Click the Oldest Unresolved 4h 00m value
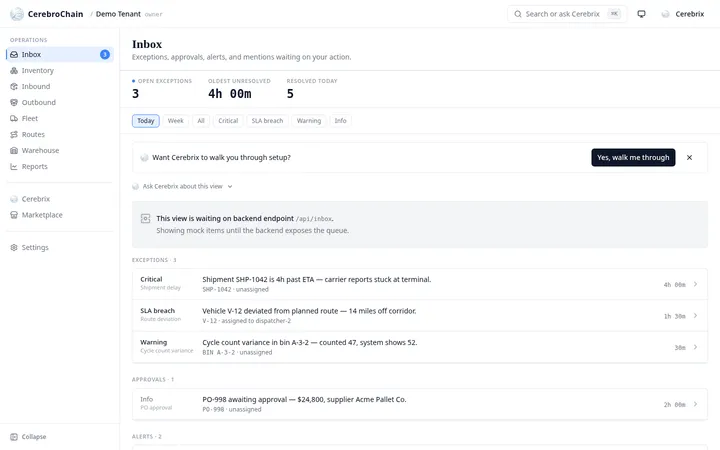This screenshot has width=720, height=450. [x=230, y=94]
